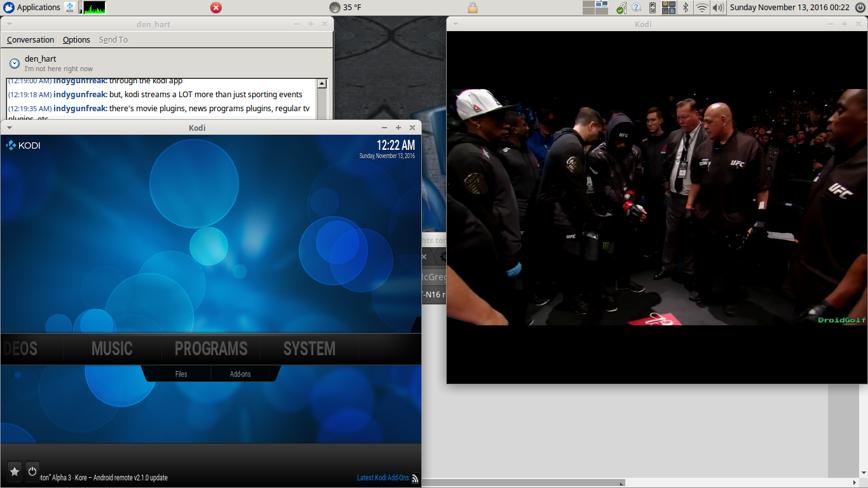Image resolution: width=868 pixels, height=488 pixels.
Task: Click the network status icon with green check
Action: (x=621, y=8)
